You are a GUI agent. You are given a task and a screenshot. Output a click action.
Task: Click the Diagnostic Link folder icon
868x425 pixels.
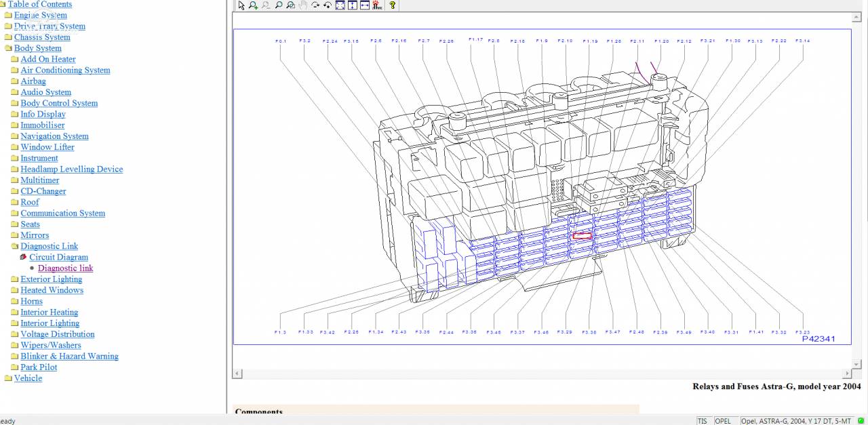pyautogui.click(x=15, y=246)
